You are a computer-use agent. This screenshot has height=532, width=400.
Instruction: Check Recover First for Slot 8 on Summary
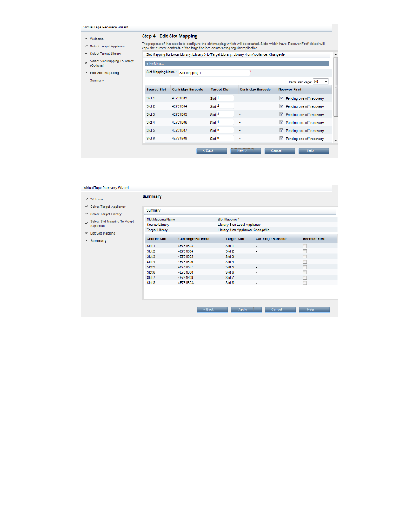pos(305,283)
